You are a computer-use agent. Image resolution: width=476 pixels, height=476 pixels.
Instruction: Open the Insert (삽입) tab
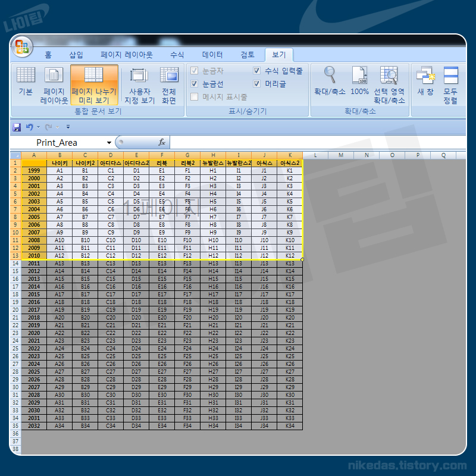(x=76, y=55)
